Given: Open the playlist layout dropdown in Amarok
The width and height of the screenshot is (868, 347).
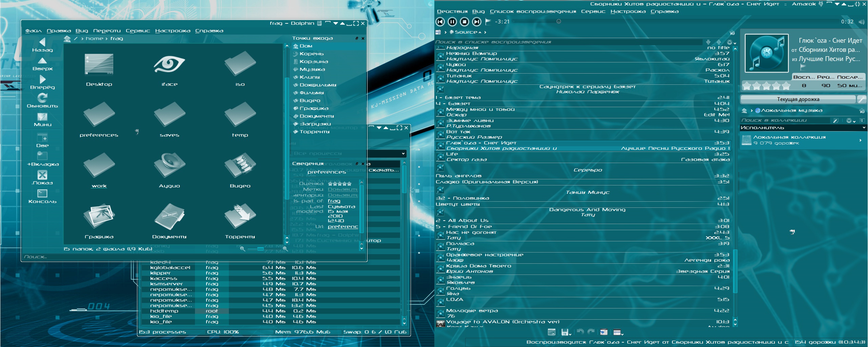Looking at the screenshot, I should click(618, 332).
